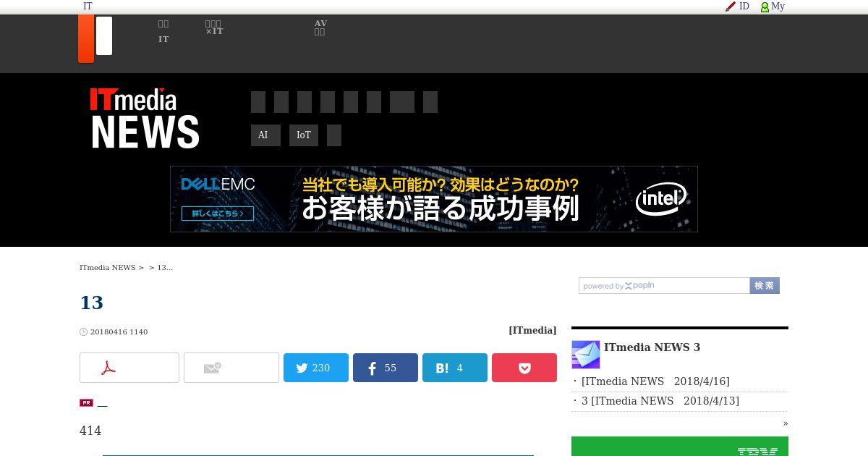Click the ITmedia NEWS 3 sidebar heading
This screenshot has height=456, width=868.
point(652,347)
